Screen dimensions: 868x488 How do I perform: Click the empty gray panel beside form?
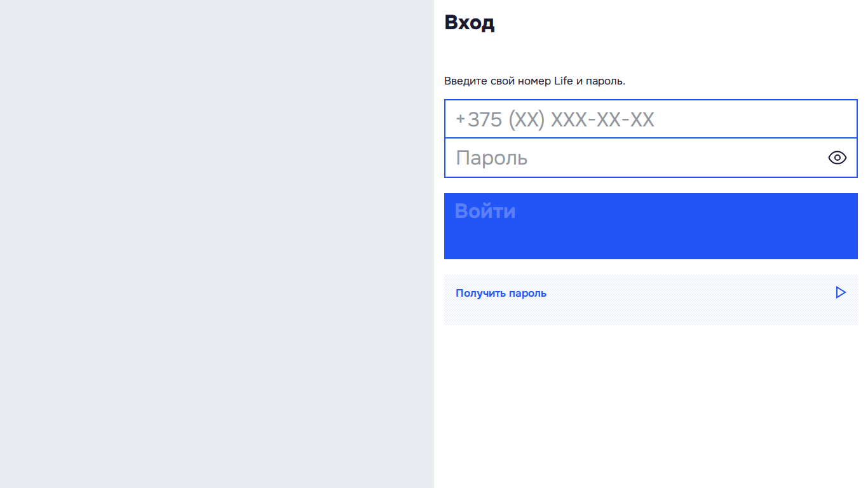pyautogui.click(x=217, y=244)
